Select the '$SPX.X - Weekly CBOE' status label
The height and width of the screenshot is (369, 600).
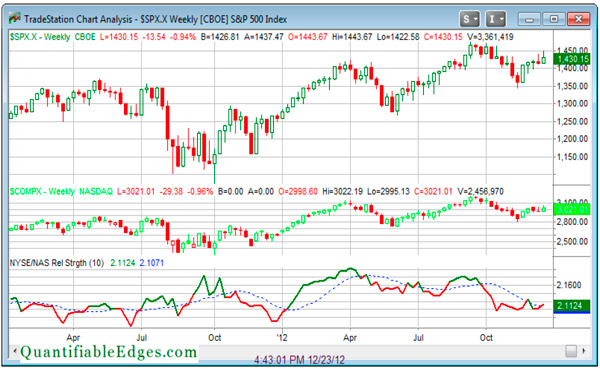(52, 37)
